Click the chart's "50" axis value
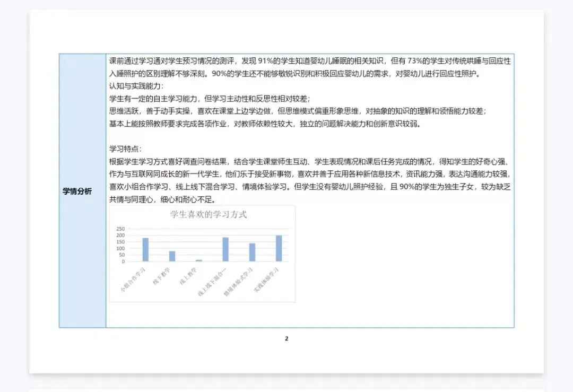Viewport: 573px width, 392px height. [122, 255]
